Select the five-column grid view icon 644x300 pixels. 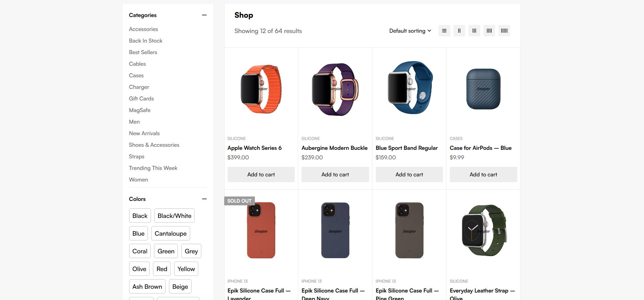tap(504, 31)
